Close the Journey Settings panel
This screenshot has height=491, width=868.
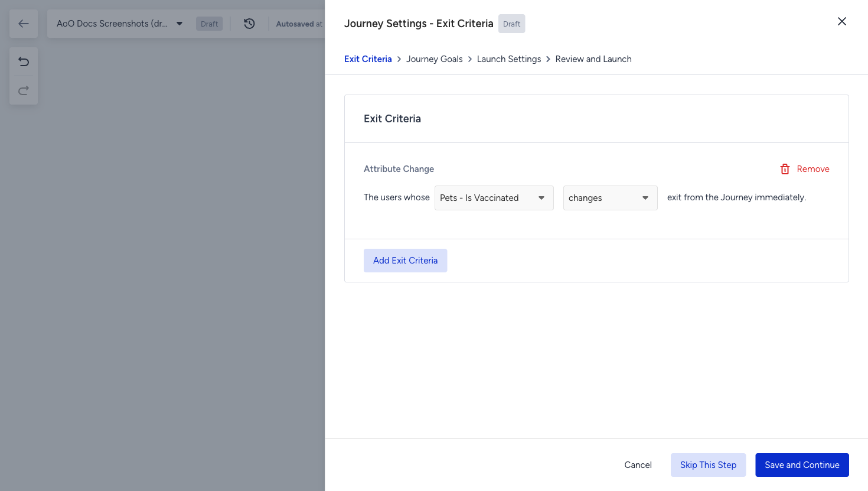pyautogui.click(x=842, y=21)
